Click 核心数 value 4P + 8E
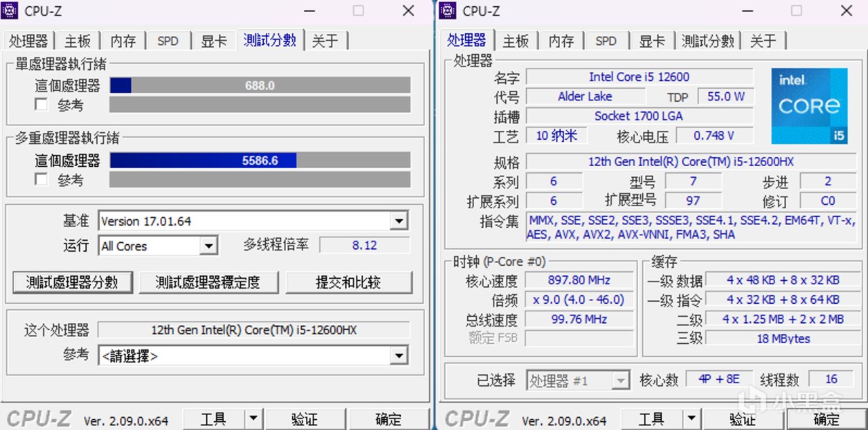This screenshot has height=430, width=868. tap(719, 379)
